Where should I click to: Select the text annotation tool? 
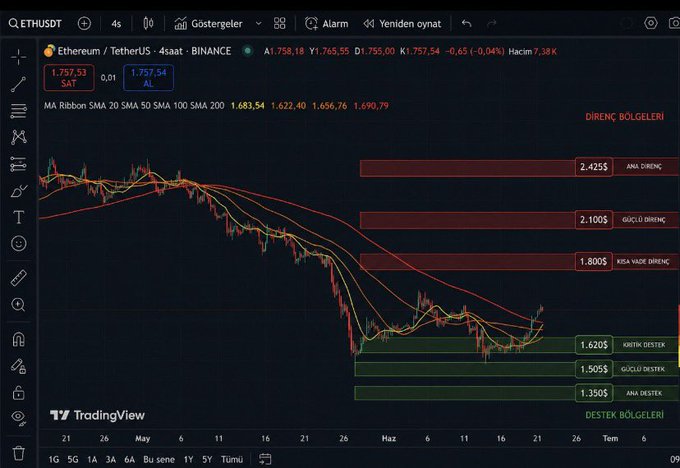[x=19, y=217]
